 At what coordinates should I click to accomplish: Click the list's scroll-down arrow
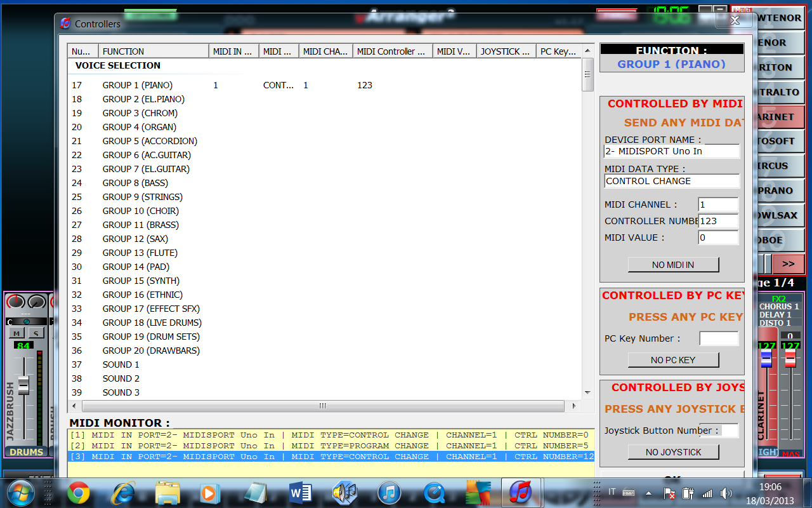click(588, 395)
